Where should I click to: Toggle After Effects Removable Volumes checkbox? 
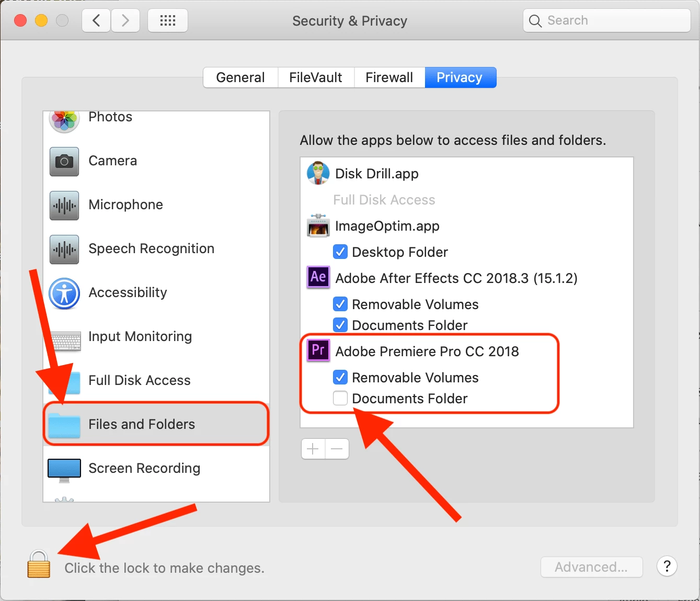[340, 304]
